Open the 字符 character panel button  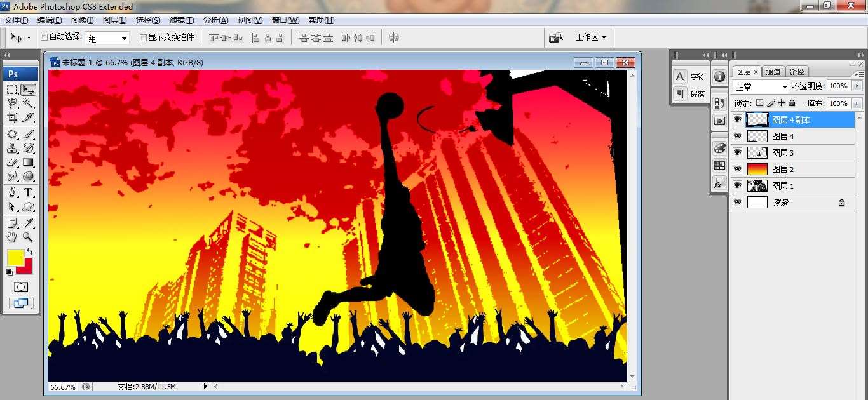pos(690,77)
